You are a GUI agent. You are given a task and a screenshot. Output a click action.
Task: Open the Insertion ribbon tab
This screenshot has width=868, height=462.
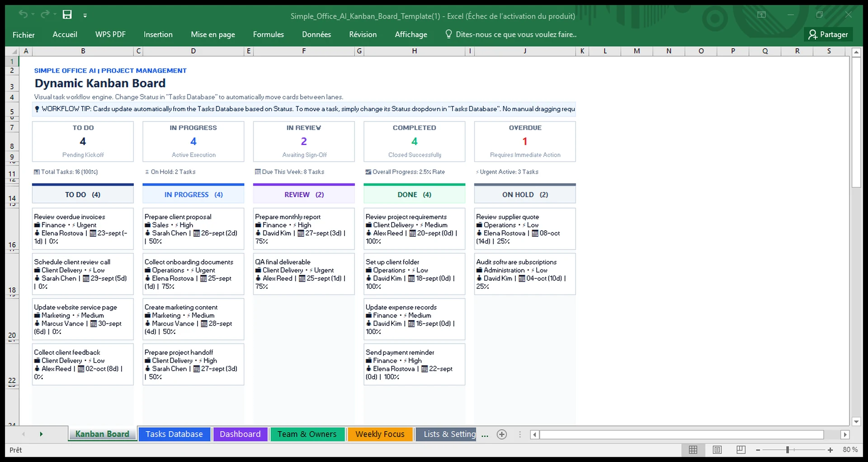(158, 34)
